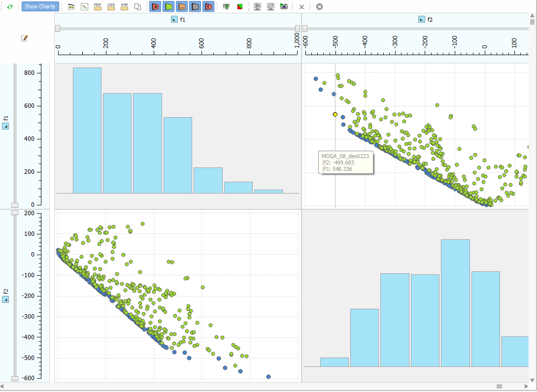Click the Show Charts button
537x392 pixels.
coord(40,6)
